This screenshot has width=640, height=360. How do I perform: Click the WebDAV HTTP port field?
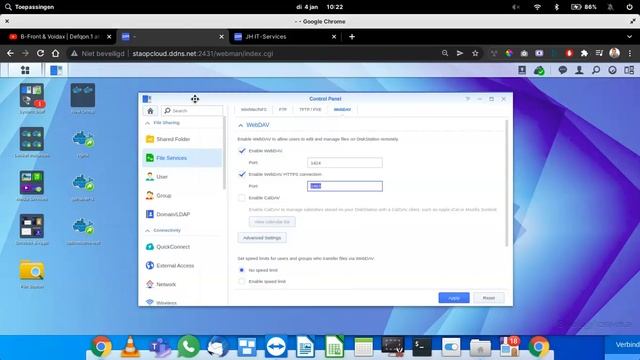click(344, 163)
